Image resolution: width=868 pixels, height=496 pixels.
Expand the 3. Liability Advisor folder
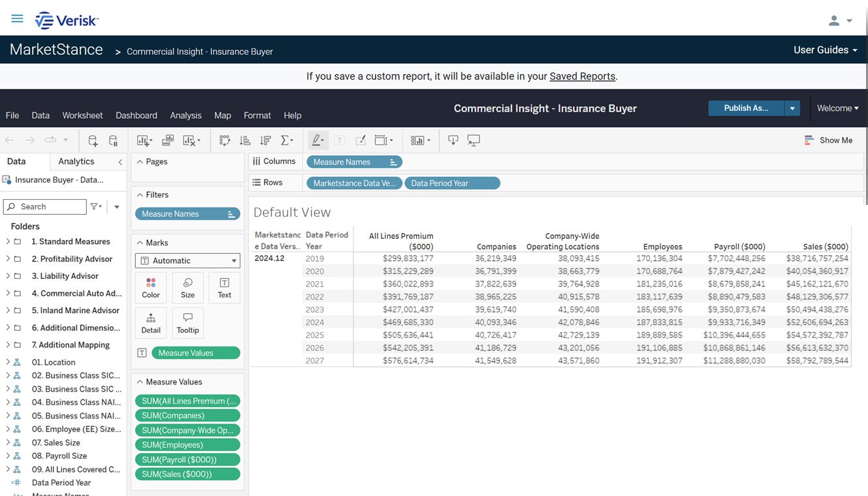click(8, 276)
